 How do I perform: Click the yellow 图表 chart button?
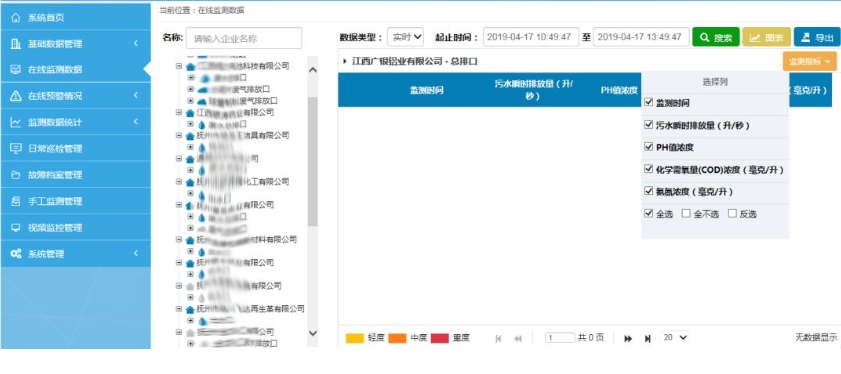coord(766,38)
